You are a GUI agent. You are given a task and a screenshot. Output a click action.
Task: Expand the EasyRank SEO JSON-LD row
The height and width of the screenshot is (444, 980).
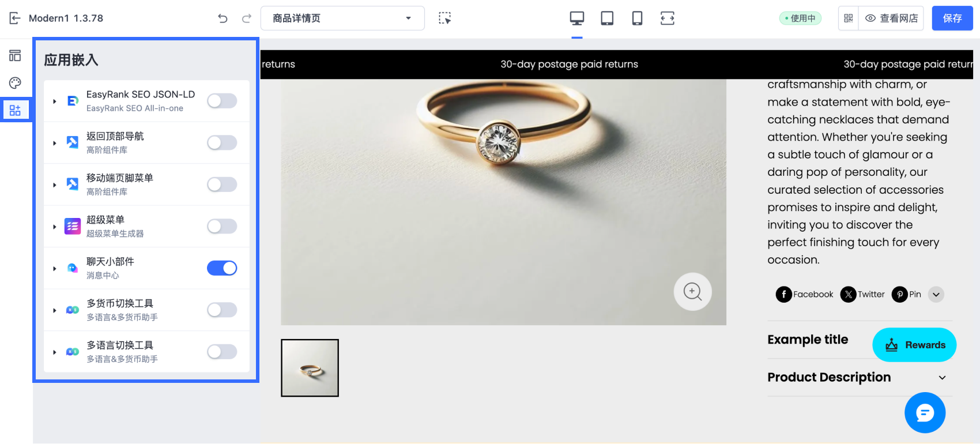[55, 101]
